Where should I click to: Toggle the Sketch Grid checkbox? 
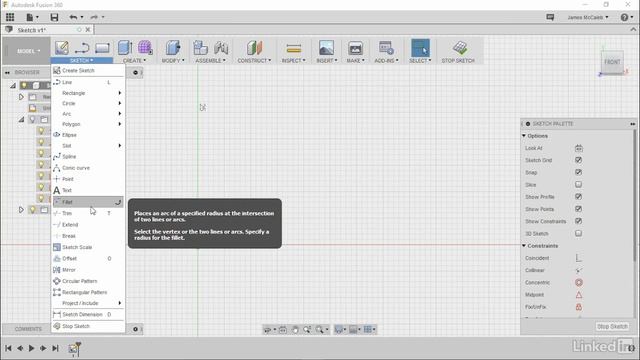578,160
